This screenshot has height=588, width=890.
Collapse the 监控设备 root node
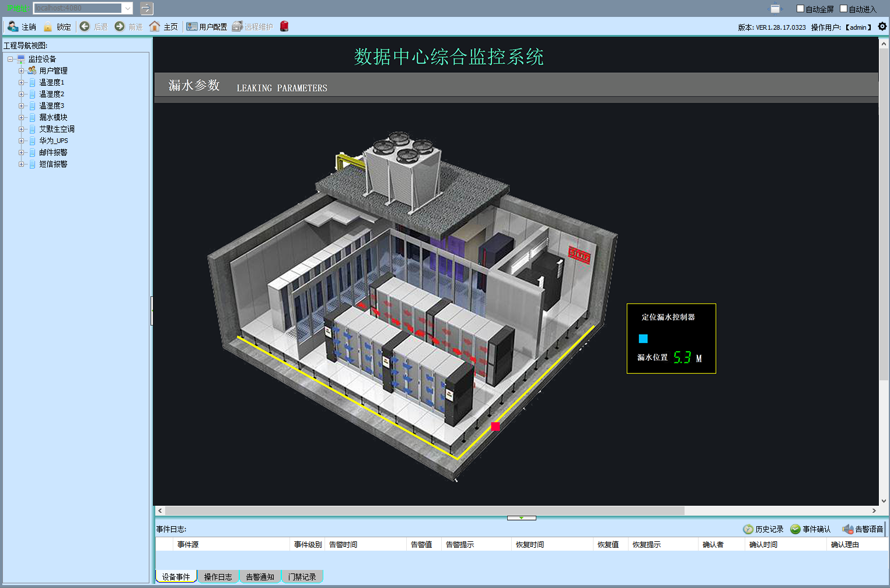click(x=11, y=59)
